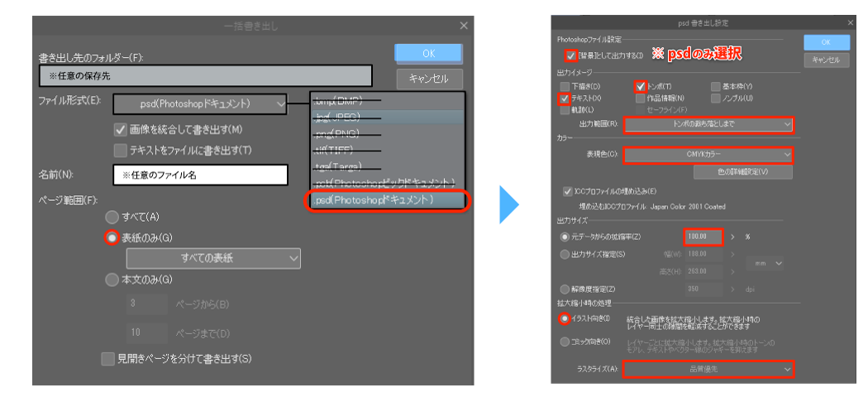
Task: Select the 本文のみ(G) radio button
Action: pyautogui.click(x=112, y=280)
